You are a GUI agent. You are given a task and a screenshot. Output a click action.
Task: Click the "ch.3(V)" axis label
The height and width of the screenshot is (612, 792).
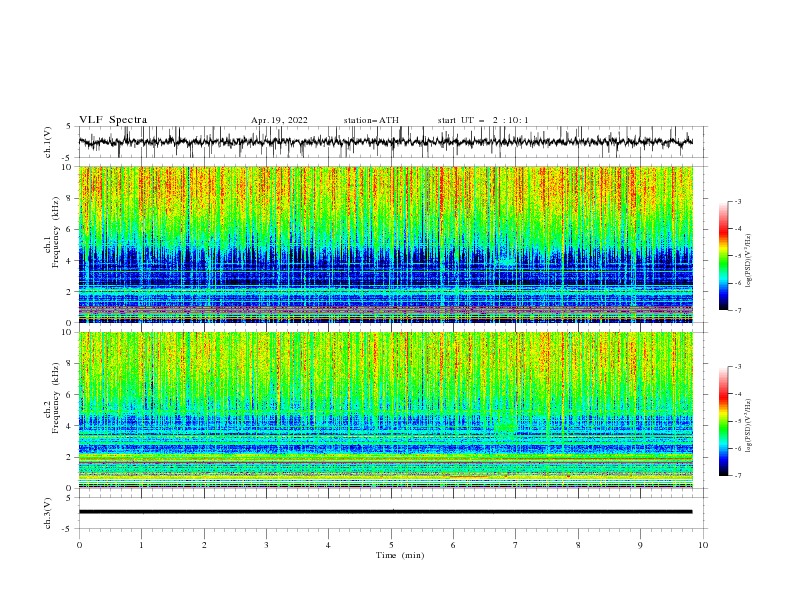[48, 513]
